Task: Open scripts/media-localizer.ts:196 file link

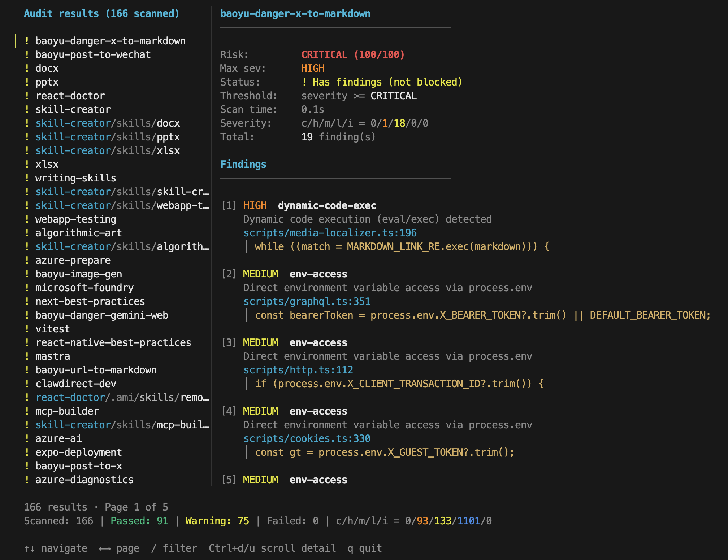Action: point(330,233)
